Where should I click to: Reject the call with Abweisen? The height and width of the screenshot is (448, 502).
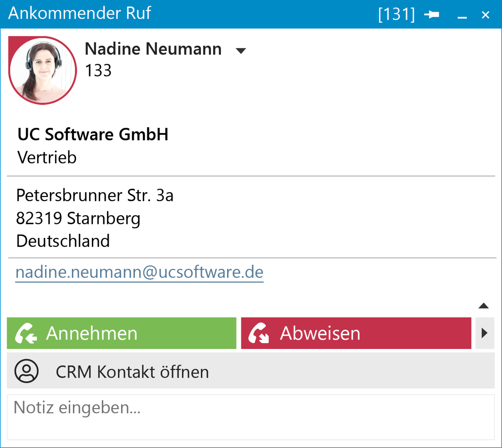tap(319, 333)
